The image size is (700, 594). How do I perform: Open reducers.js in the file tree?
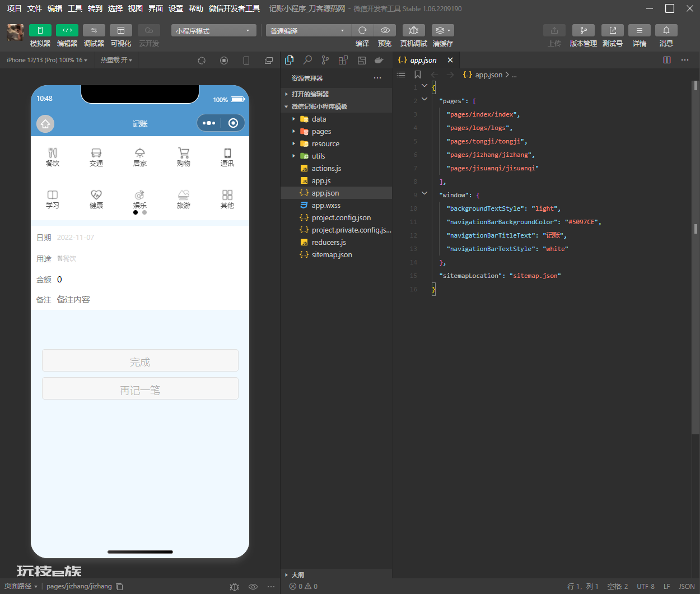point(336,242)
